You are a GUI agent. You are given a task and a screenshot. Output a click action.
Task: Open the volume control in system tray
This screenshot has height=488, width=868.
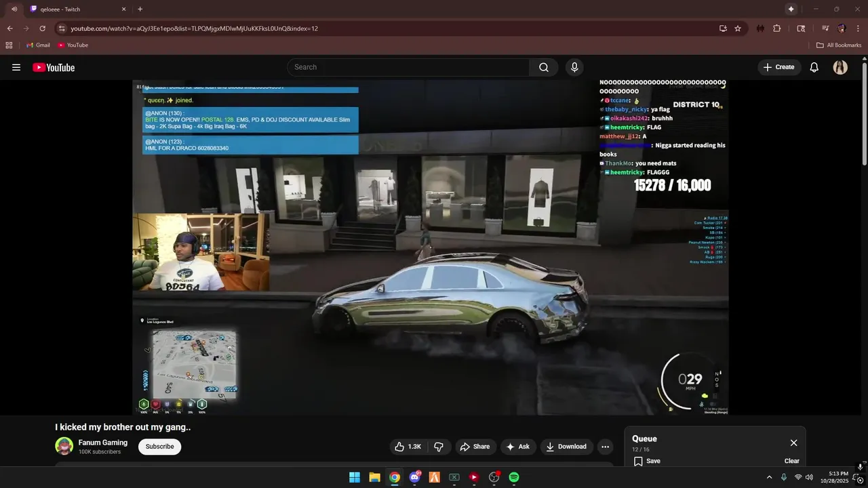click(809, 477)
